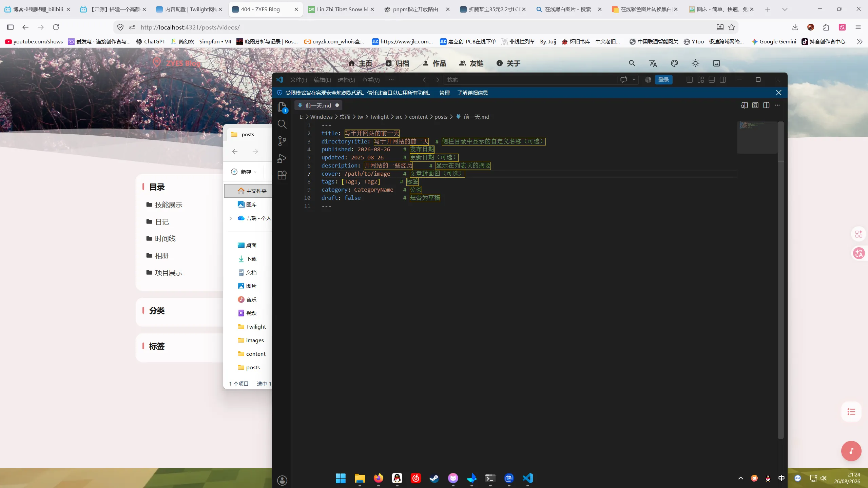
Task: Click the VS Code minimap preview
Action: click(x=757, y=137)
